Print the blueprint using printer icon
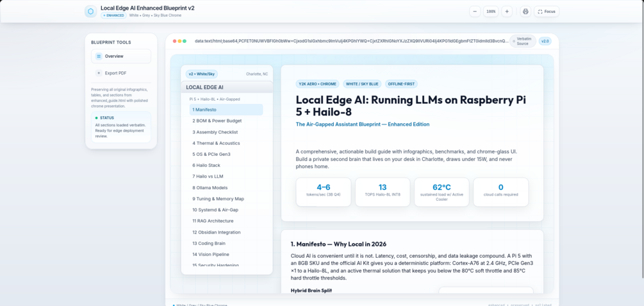This screenshot has height=306, width=644. coord(525,12)
